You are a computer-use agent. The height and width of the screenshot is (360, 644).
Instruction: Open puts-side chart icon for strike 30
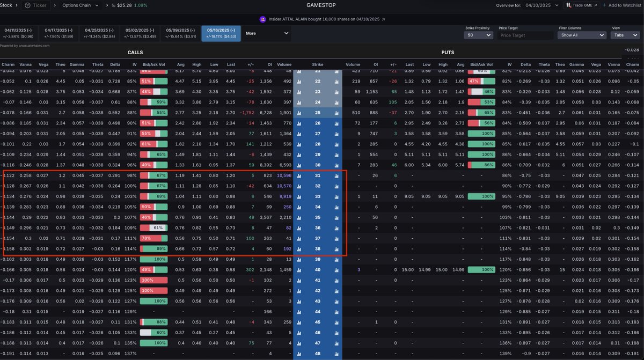[336, 165]
